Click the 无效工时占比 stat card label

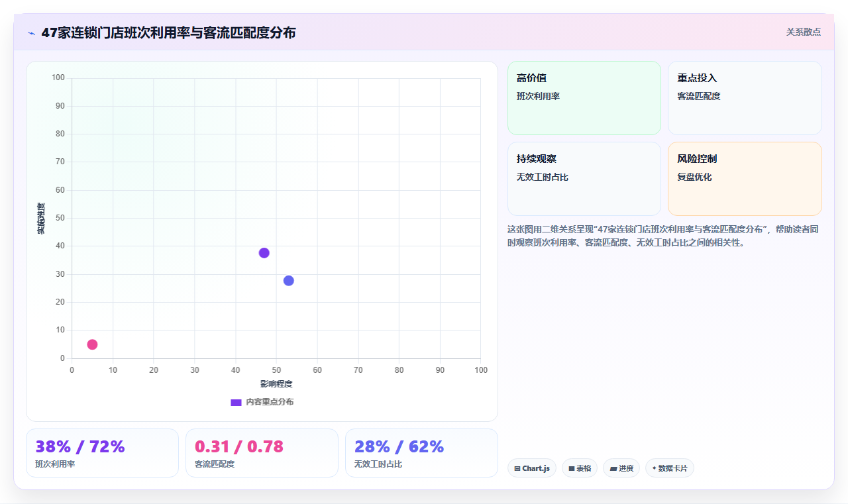378,464
